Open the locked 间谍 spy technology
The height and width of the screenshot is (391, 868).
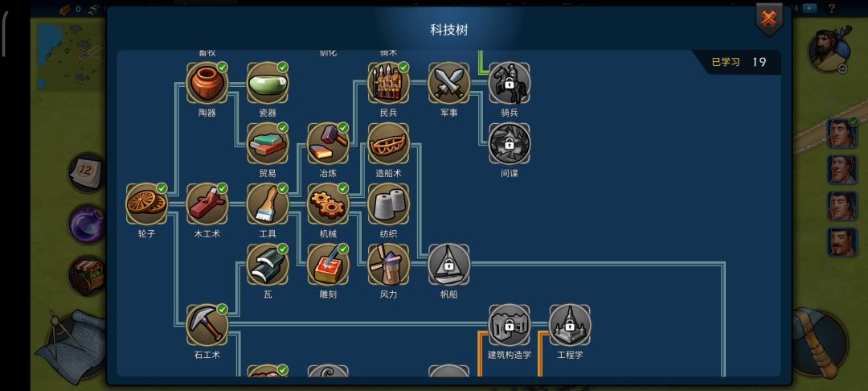pyautogui.click(x=510, y=143)
